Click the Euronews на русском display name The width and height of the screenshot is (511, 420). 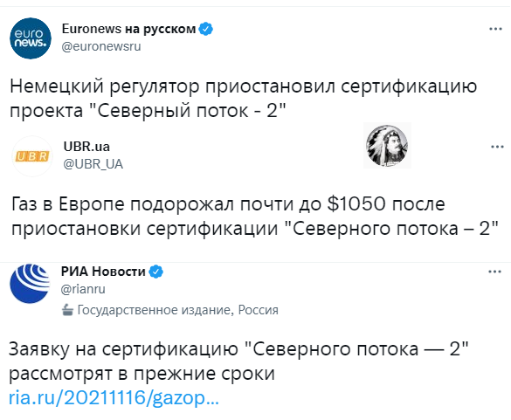coord(128,29)
